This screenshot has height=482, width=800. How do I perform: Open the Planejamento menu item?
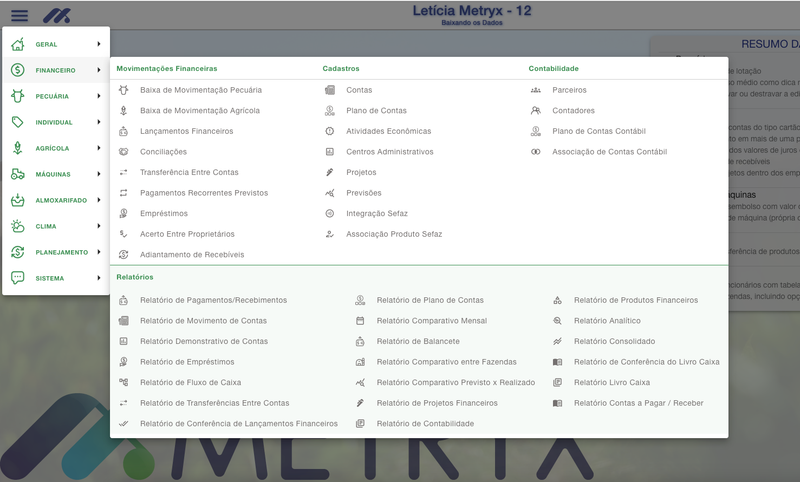pyautogui.click(x=56, y=252)
